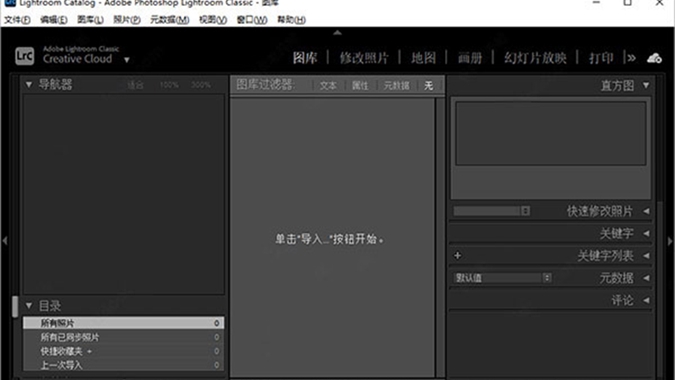Open the 图库(L) menu
Image resolution: width=675 pixels, height=380 pixels.
90,20
